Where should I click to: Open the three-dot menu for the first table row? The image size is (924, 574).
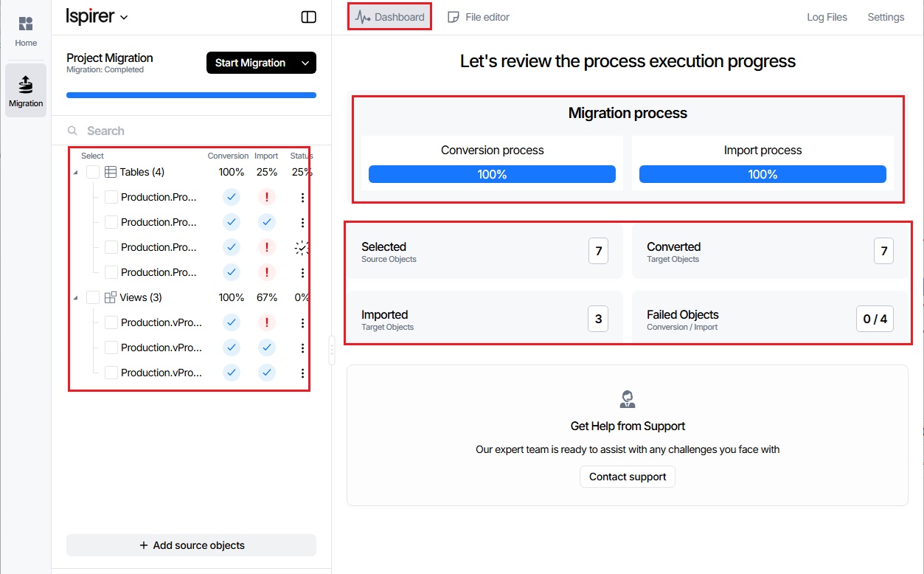click(302, 198)
